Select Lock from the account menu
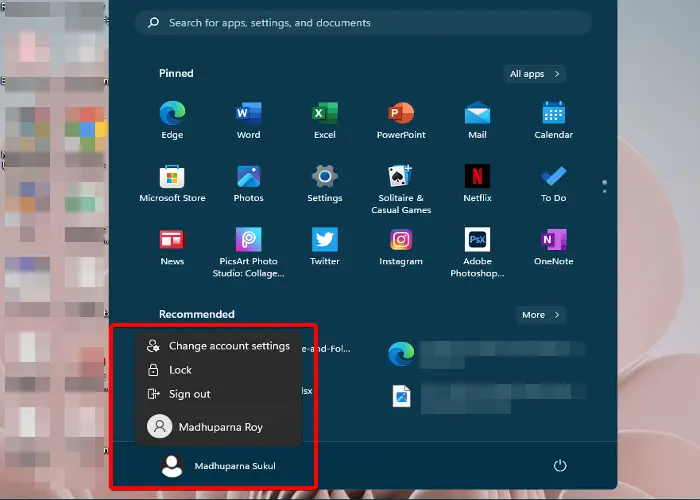700x500 pixels. [219, 370]
